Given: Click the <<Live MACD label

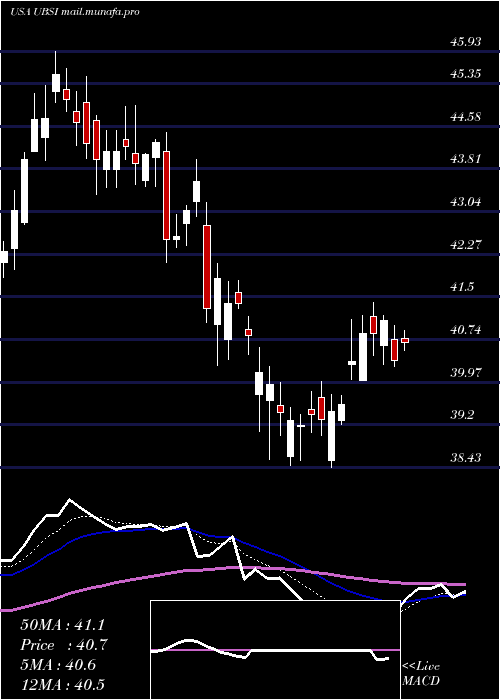Looking at the screenshot, I should tap(421, 673).
